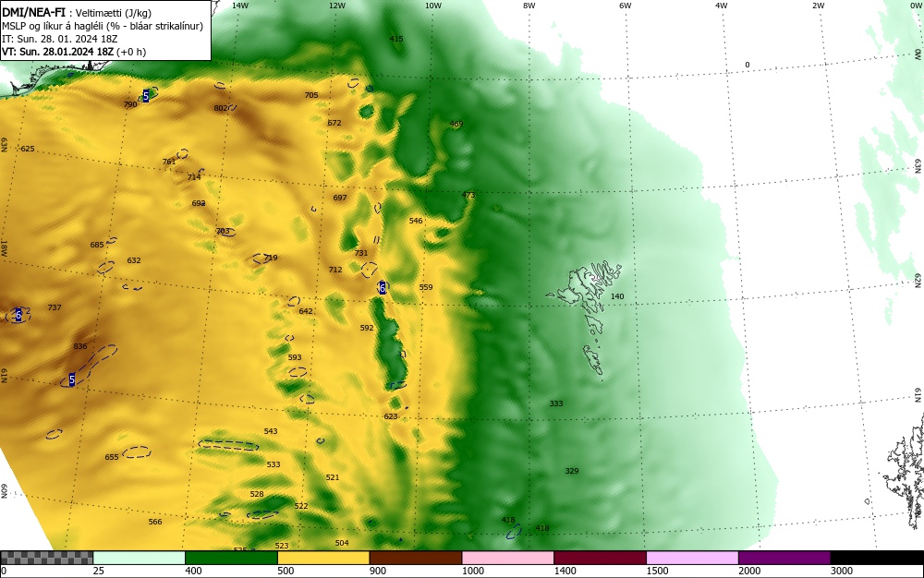Viewport: 924px width, 578px height.
Task: Click the 'IT: Sun. 28. 01. 2024 18Z' line
Action: tap(59, 39)
